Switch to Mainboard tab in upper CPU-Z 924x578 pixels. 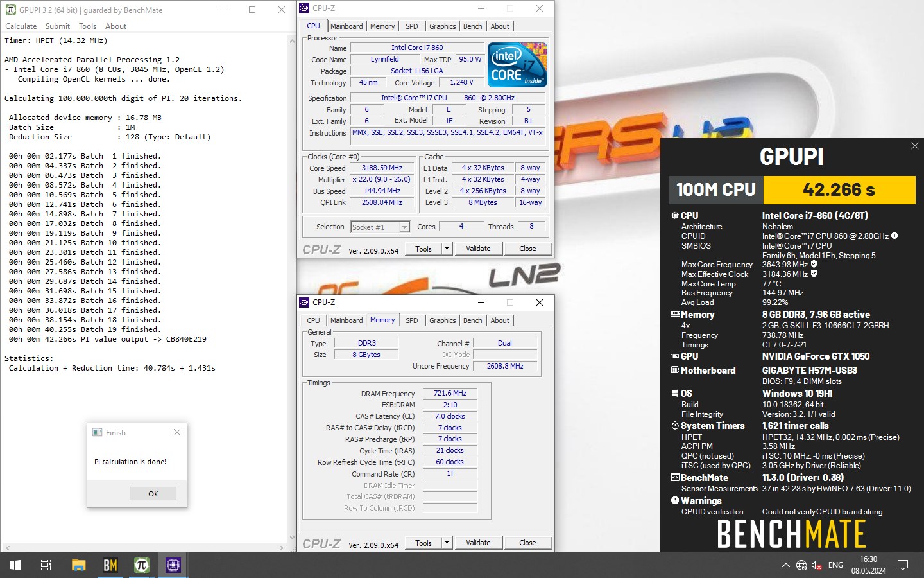click(x=346, y=26)
